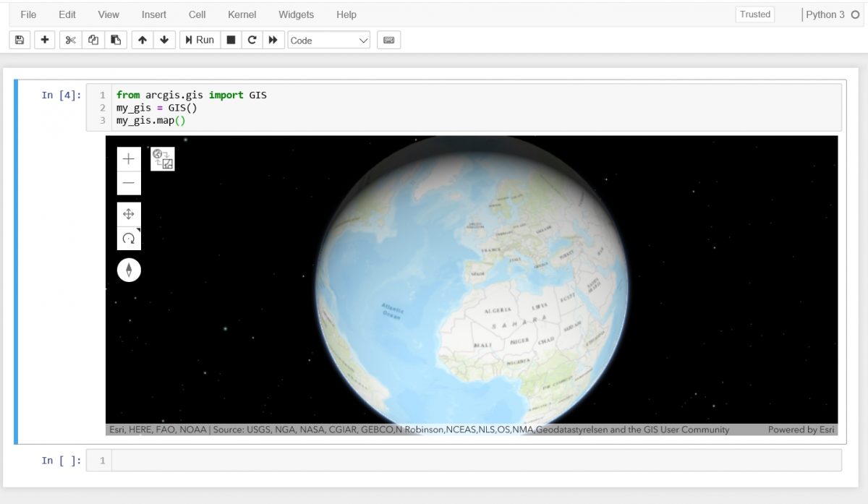Restart the kernel with circular arrow
868x504 pixels.
252,40
